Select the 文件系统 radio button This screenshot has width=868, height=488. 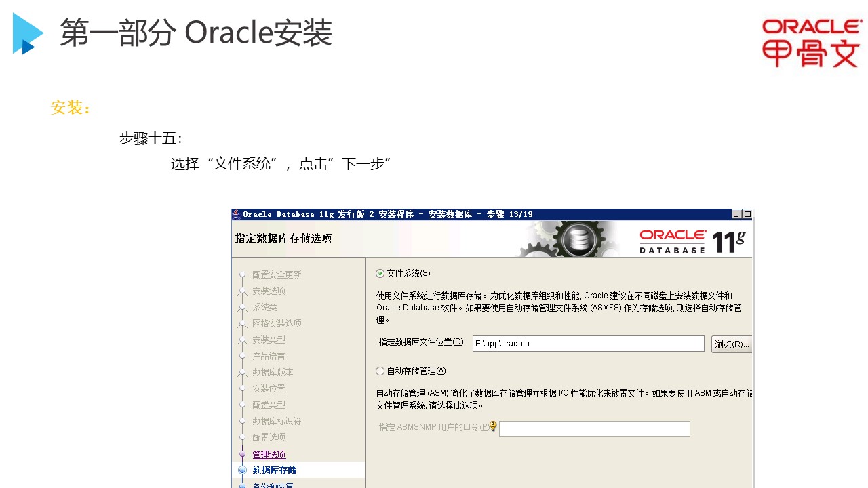click(380, 274)
